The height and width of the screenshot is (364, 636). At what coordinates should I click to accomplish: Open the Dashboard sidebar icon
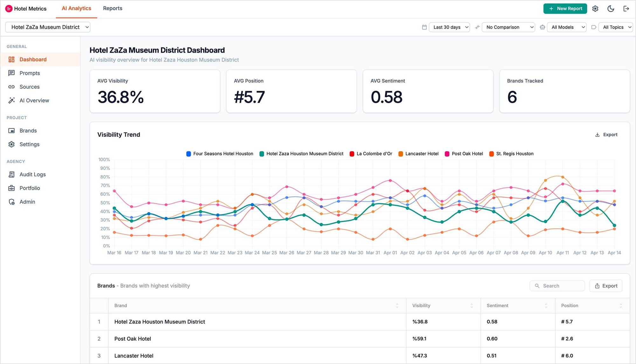coord(11,59)
